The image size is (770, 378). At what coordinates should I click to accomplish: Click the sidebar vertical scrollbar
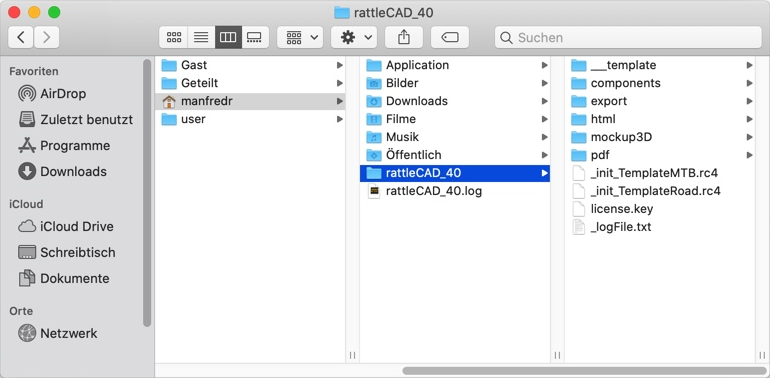click(147, 192)
